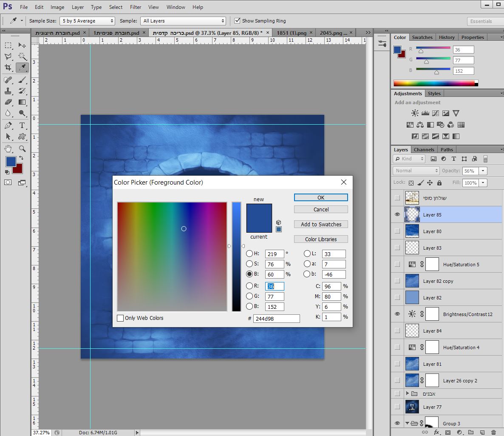Open the layer Opacity slider dropdown

point(483,171)
